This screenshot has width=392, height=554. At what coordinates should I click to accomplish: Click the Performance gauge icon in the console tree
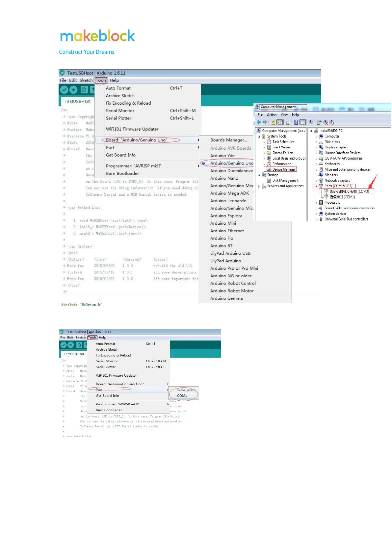click(x=269, y=164)
